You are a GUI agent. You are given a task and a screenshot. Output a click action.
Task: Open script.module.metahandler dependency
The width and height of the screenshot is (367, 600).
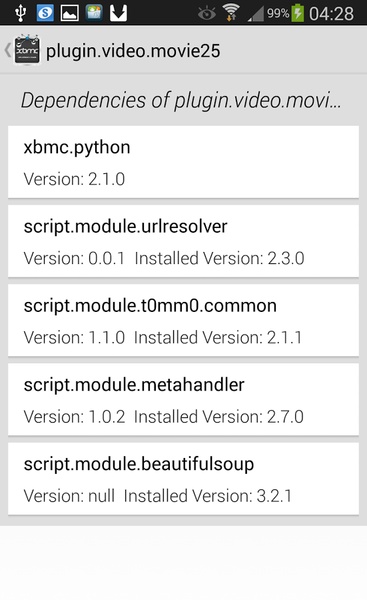click(x=183, y=399)
